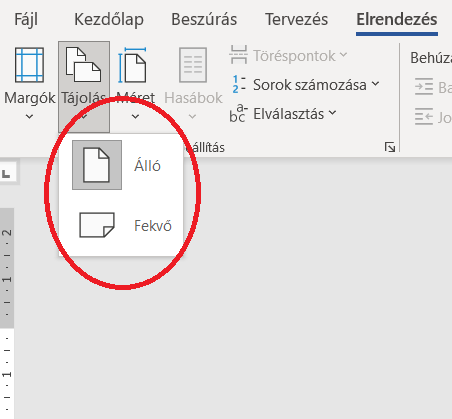Click the Sorok számozása line numbers icon
Viewport: 452px width, 419px height.
tap(239, 84)
